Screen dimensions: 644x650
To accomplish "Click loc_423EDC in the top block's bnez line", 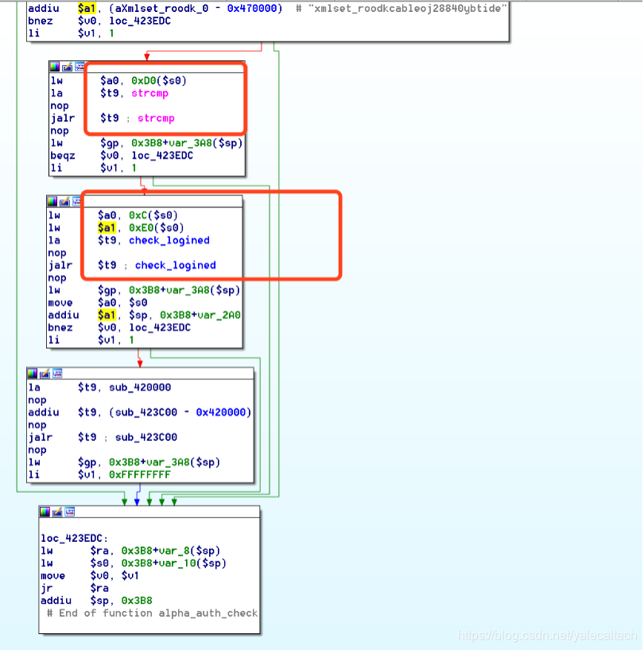I will (140, 21).
